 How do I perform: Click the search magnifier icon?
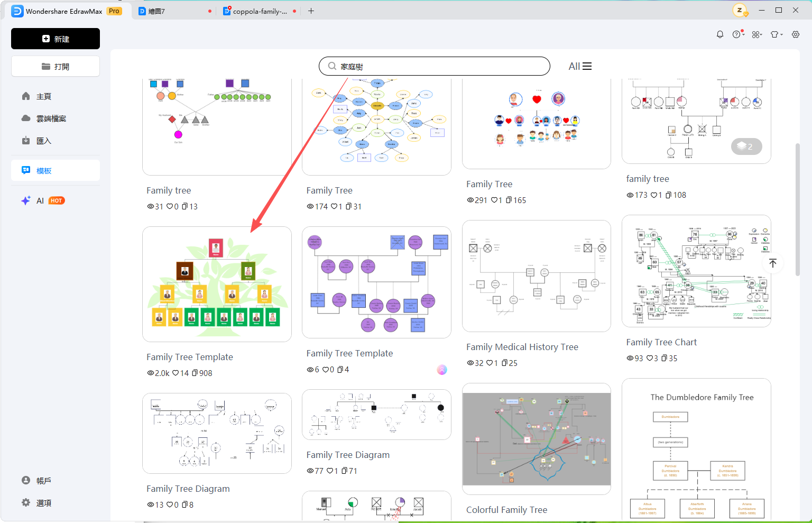pyautogui.click(x=332, y=66)
